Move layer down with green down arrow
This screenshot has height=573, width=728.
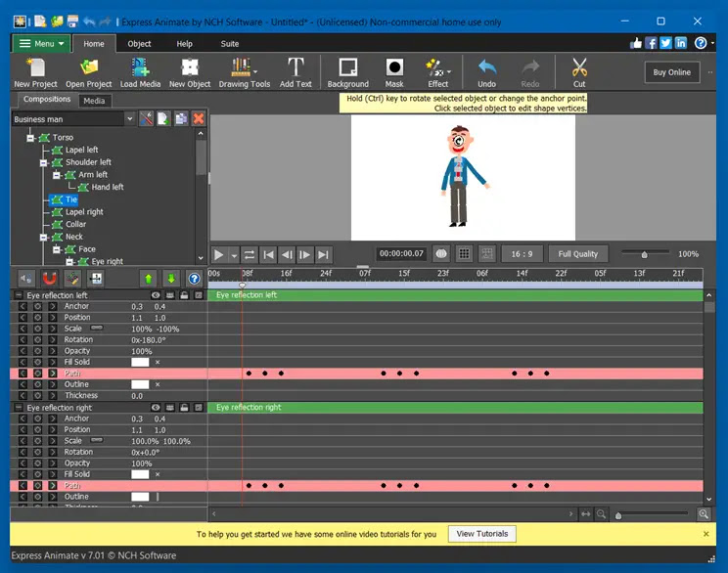coord(171,279)
